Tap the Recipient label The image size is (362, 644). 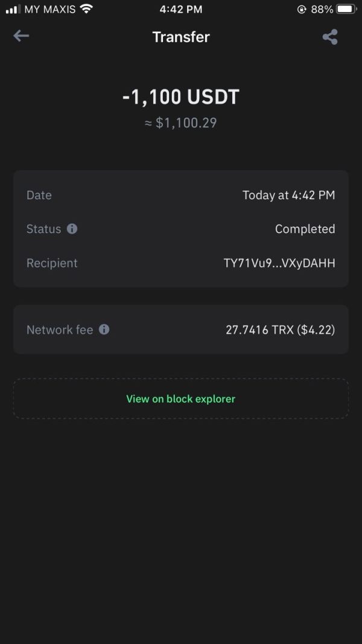coord(52,263)
